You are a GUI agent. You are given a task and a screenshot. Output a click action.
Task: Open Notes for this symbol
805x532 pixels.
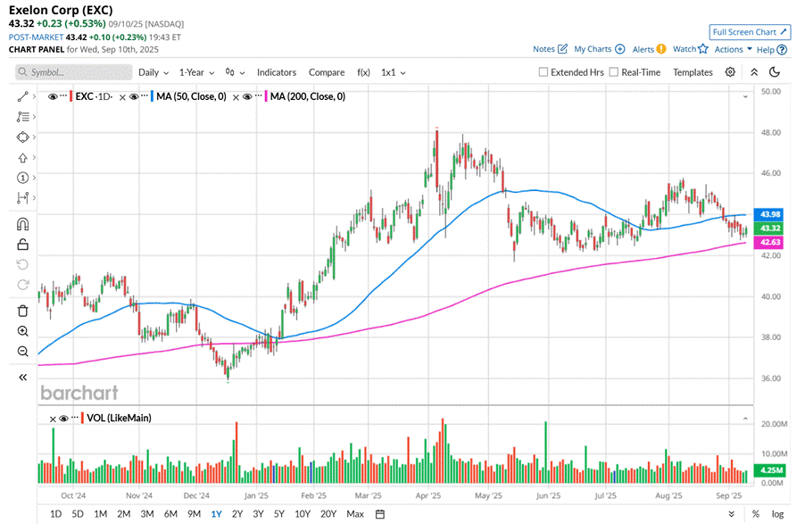(x=550, y=49)
